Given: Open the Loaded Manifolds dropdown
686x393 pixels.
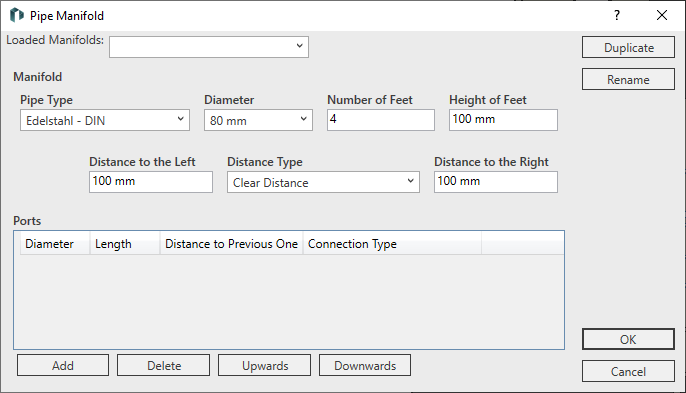Looking at the screenshot, I should [209, 47].
